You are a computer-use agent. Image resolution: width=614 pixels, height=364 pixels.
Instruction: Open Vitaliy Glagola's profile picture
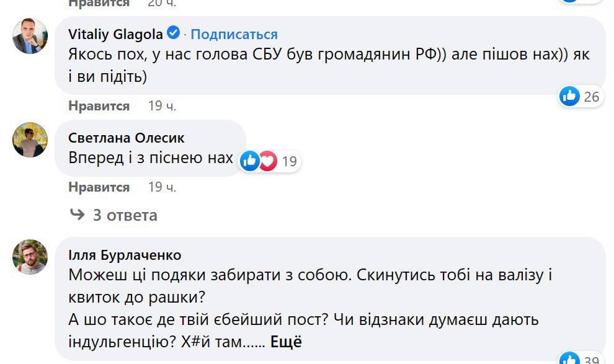click(30, 35)
